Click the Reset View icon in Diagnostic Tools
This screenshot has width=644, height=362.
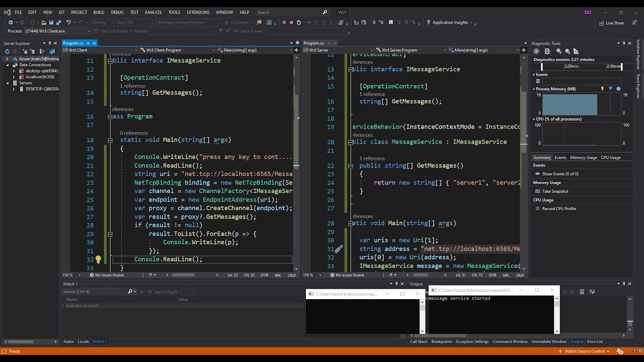point(576,51)
